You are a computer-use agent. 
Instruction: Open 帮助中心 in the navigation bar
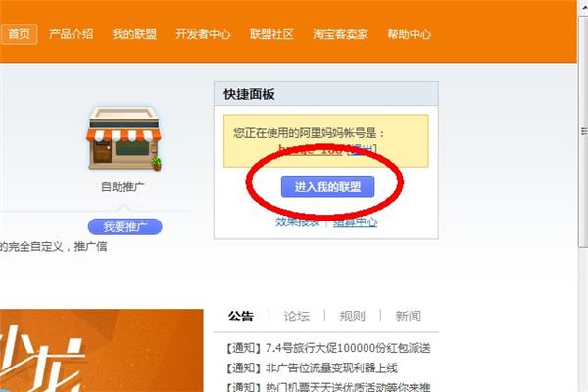point(409,34)
